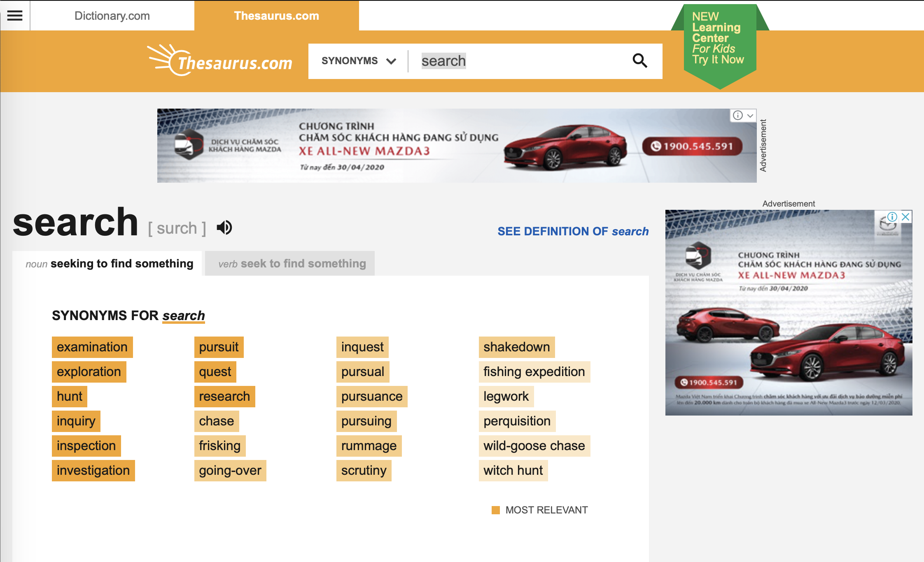Select the synonym pursuing
This screenshot has height=562, width=924.
click(x=366, y=421)
